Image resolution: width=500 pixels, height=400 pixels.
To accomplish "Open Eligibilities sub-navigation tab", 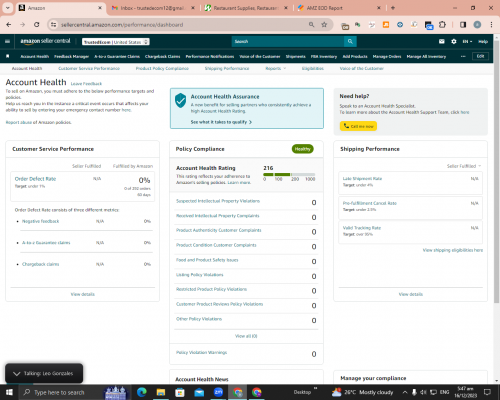I will pos(313,68).
